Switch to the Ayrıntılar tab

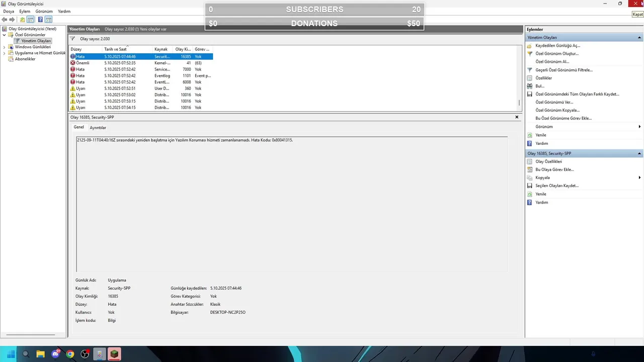pos(98,128)
